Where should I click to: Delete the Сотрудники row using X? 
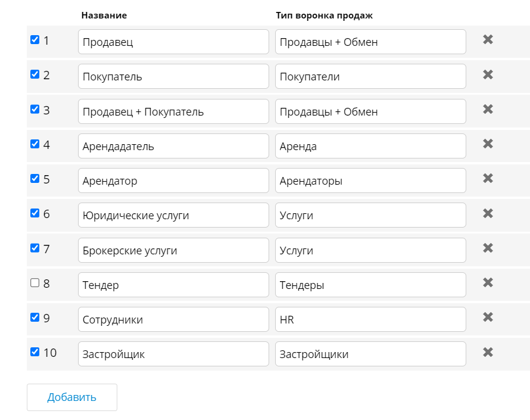point(488,317)
